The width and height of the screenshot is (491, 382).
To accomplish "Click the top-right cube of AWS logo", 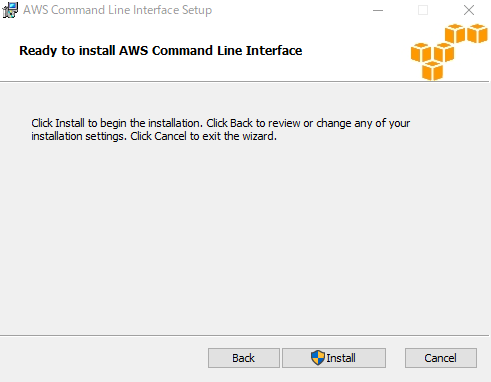I will (477, 33).
